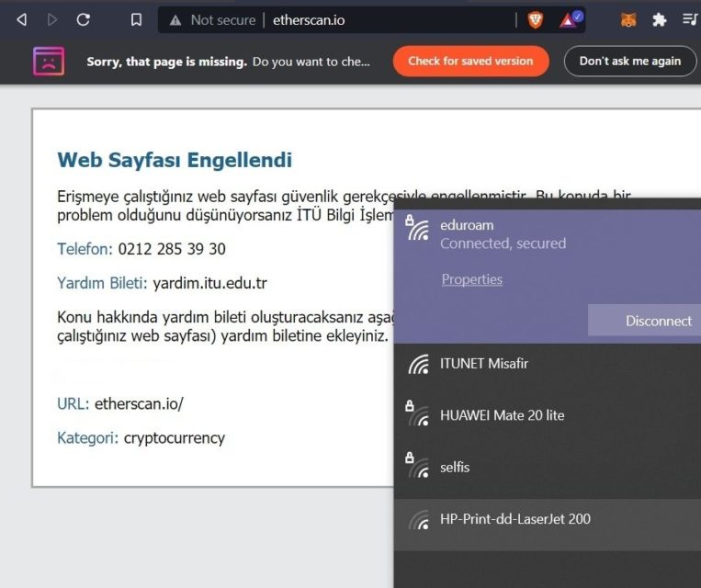Click Sorry, that page is missing message
701x588 pixels.
coord(167,62)
